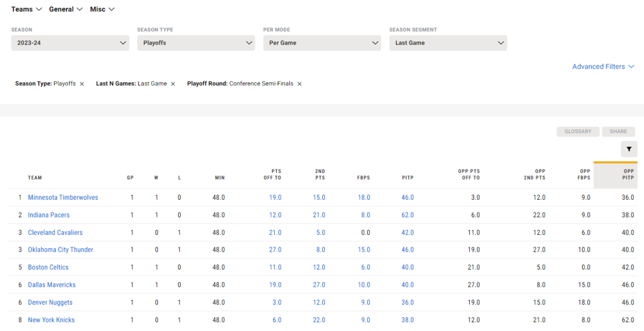Sort by OPP 2ND PTS column header

(x=534, y=175)
